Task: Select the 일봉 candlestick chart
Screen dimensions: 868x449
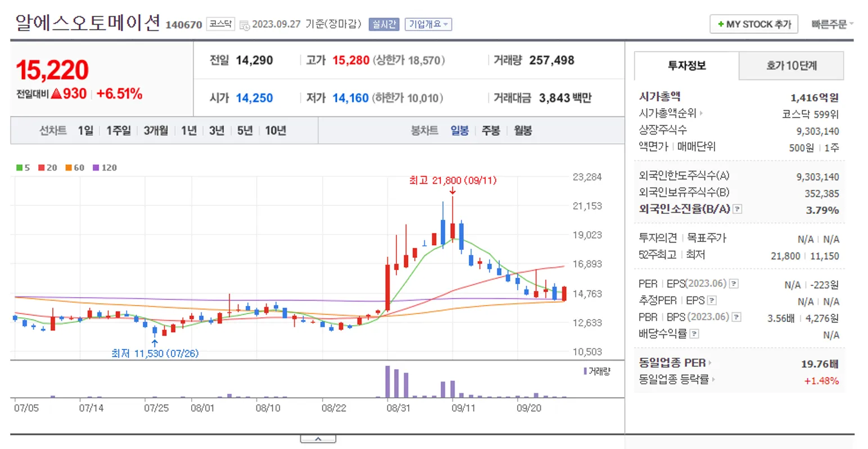Action: click(x=459, y=131)
